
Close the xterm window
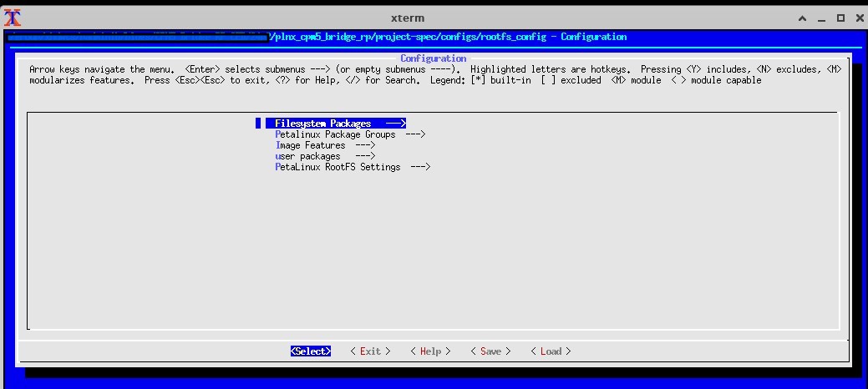pyautogui.click(x=860, y=18)
